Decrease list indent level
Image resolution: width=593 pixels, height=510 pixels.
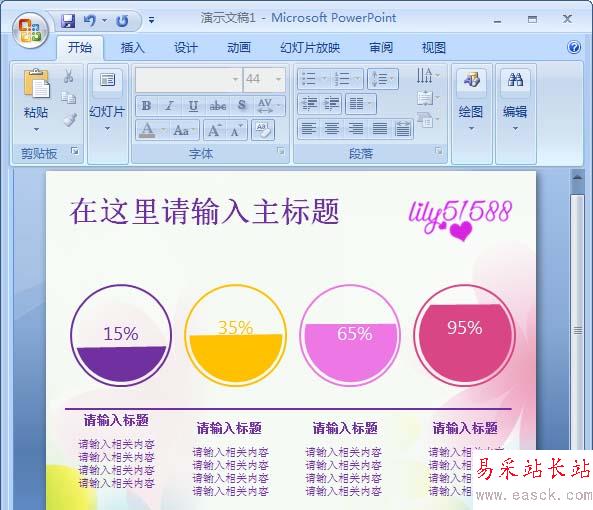pyautogui.click(x=309, y=104)
